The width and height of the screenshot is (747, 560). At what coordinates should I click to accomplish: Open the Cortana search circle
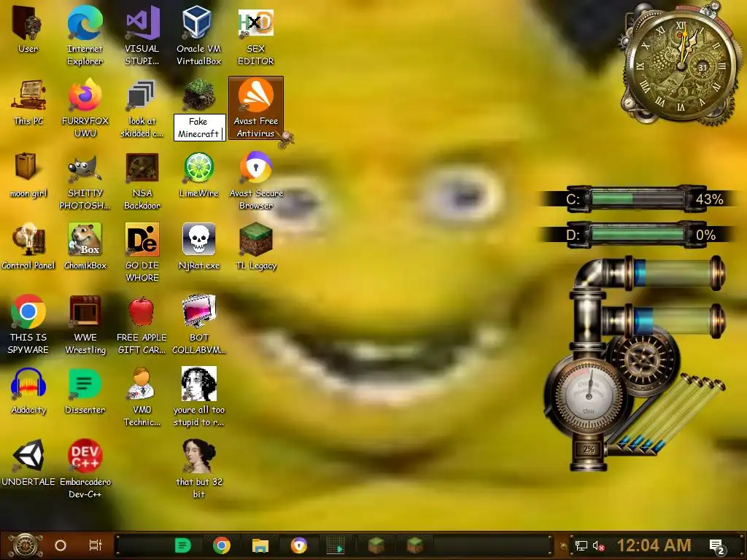(61, 545)
